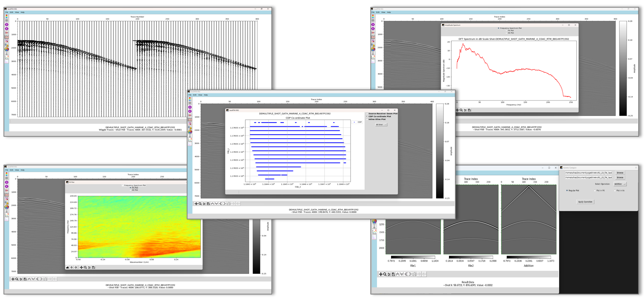Select zoom tool in the Amplitude Spectrum toolbar
This screenshot has height=298, width=644.
tap(461, 110)
